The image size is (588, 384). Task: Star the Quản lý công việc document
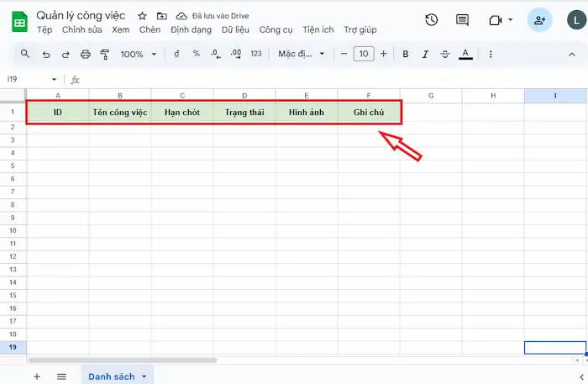point(142,16)
